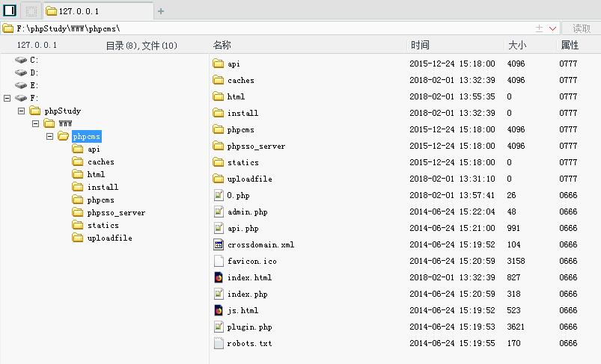This screenshot has height=364, width=601.
Task: Switch to the 127.0.0.1 tab
Action: [99, 11]
